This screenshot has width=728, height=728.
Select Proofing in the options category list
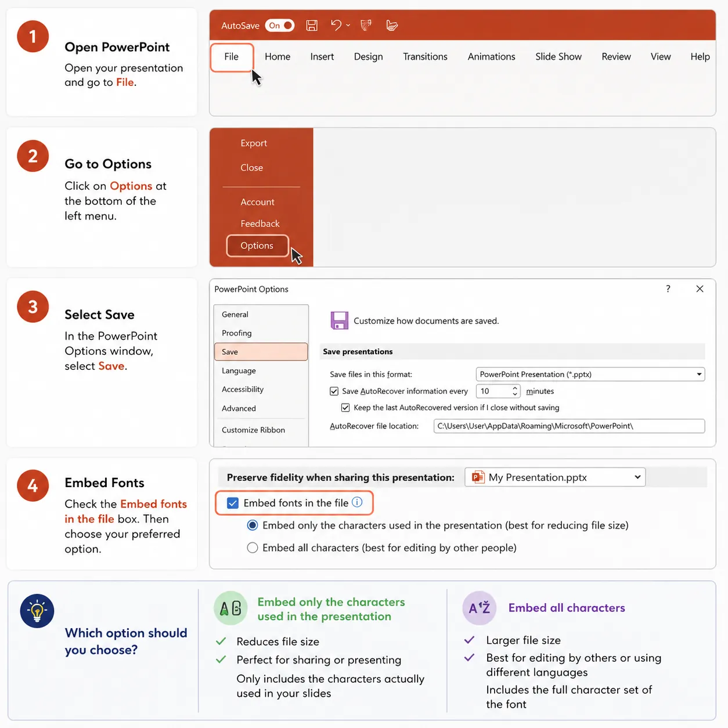[x=261, y=333]
